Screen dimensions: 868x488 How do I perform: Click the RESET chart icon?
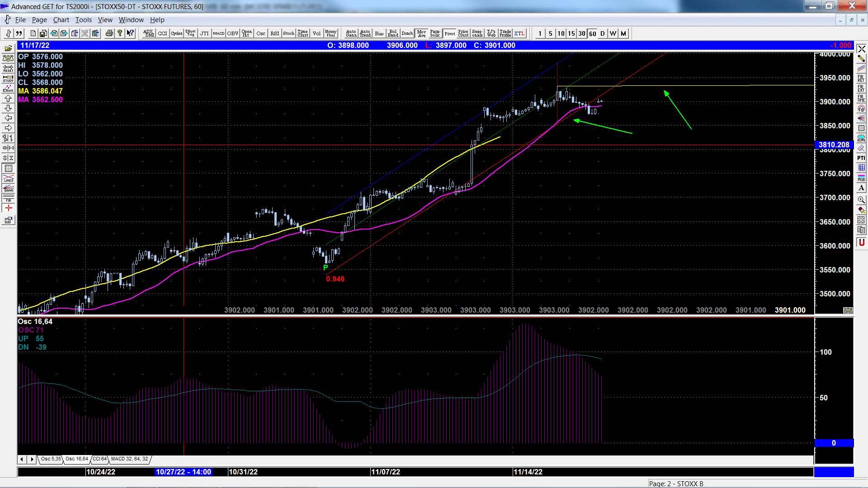[8, 68]
